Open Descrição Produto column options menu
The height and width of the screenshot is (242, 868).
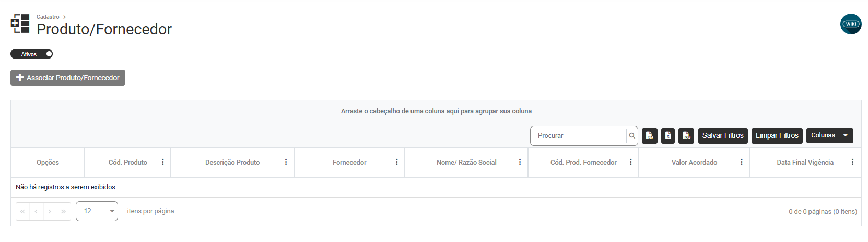(x=286, y=162)
